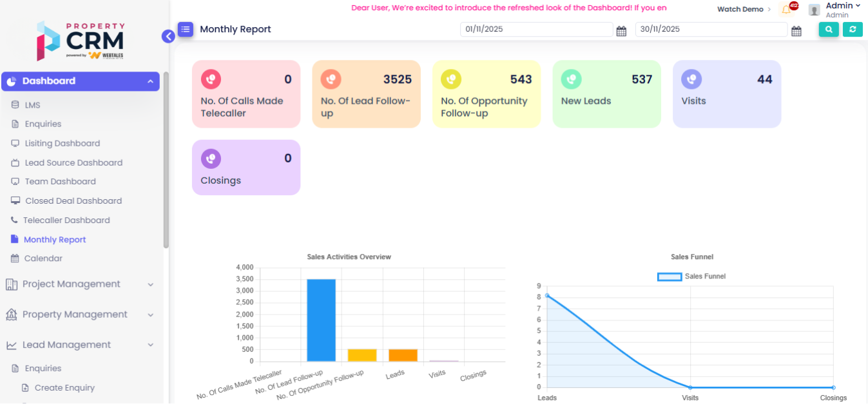This screenshot has width=868, height=408.
Task: Click the teal refresh button
Action: click(853, 30)
